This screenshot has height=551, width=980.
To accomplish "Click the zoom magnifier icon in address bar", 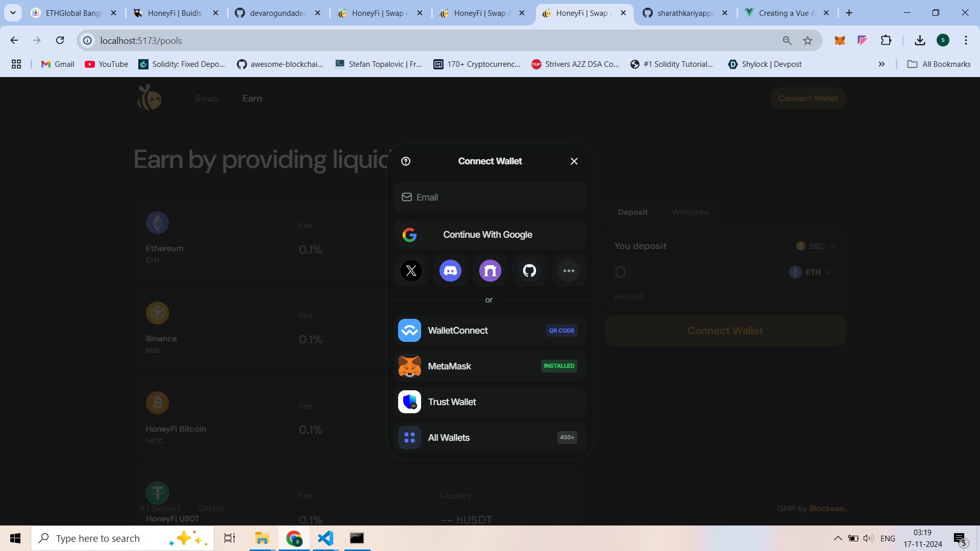I will coord(787,40).
